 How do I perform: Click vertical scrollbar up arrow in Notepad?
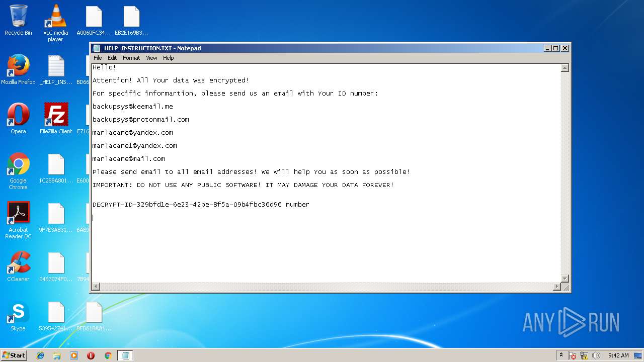[x=565, y=68]
